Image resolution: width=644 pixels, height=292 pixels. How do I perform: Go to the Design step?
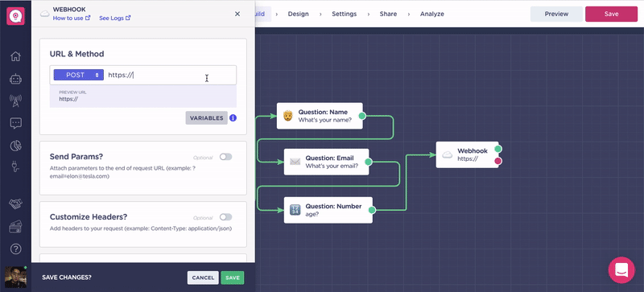pos(298,14)
